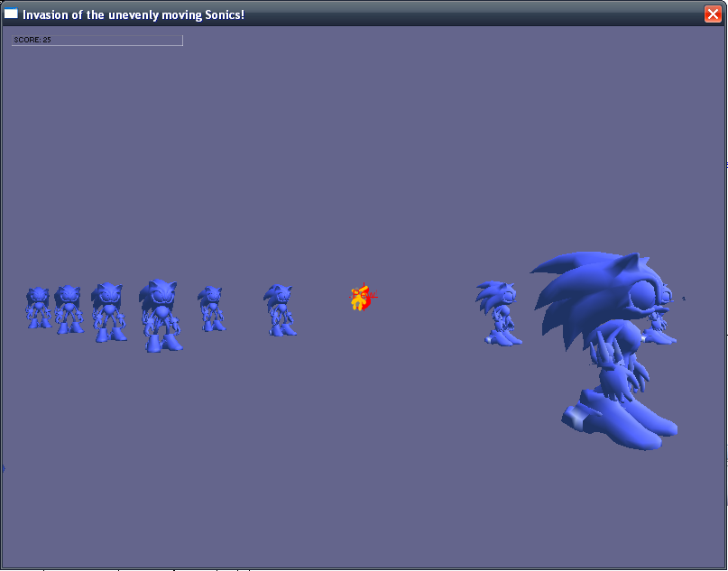Shoot the fifth Sonic from the left
728x571 pixels.
211,309
